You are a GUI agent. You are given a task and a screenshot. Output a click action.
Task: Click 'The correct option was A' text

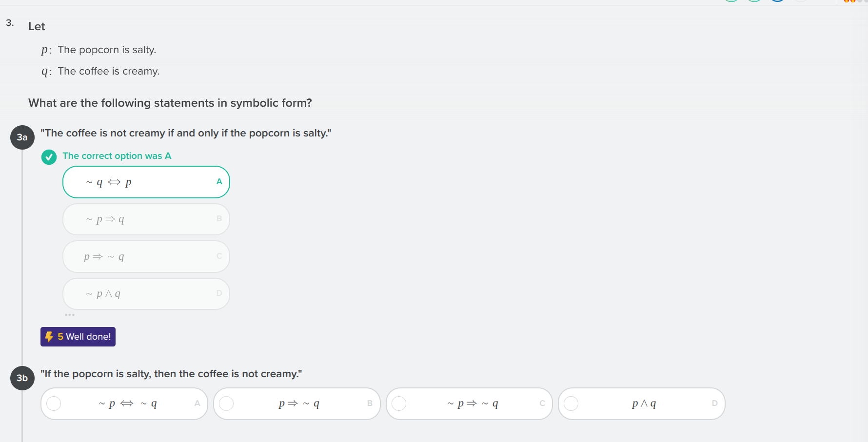[117, 155]
